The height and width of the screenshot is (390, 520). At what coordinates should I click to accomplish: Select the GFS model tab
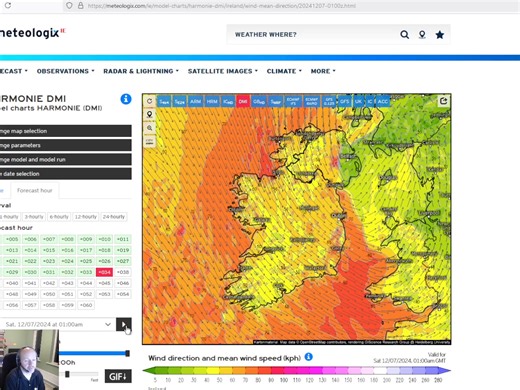344,101
